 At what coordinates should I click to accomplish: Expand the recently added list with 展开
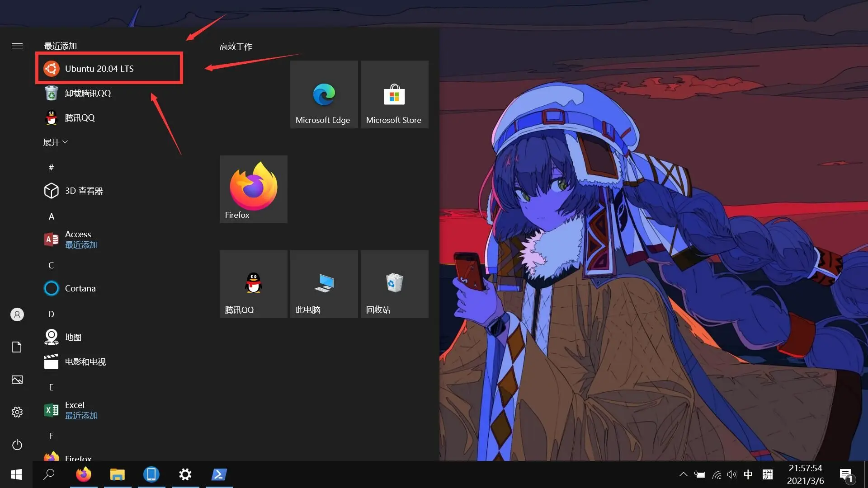tap(55, 142)
